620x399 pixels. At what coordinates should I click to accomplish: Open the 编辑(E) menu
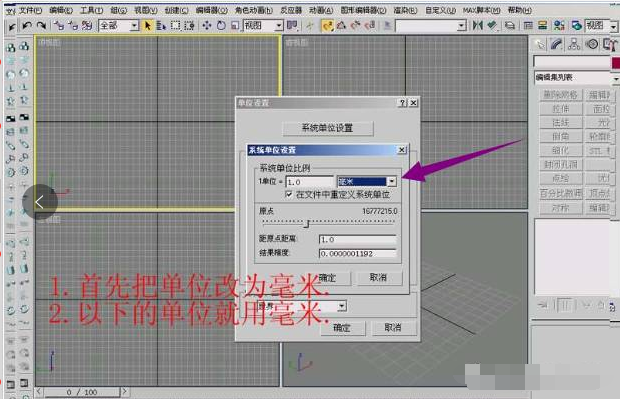pyautogui.click(x=61, y=10)
